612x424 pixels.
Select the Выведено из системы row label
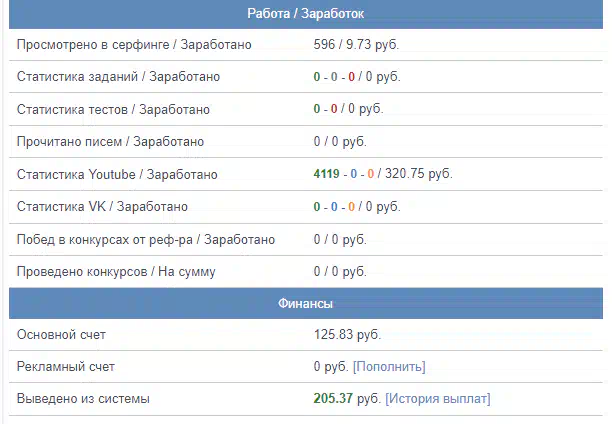click(x=83, y=399)
